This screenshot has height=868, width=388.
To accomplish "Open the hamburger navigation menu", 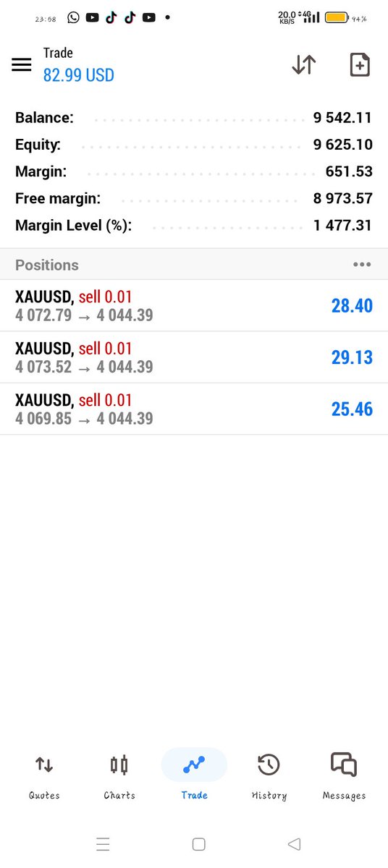I will [x=22, y=64].
